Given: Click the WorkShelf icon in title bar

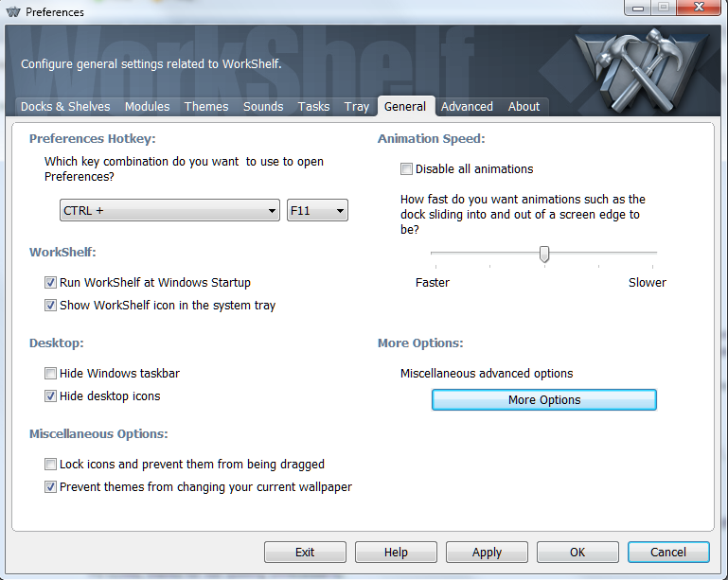Looking at the screenshot, I should pos(13,12).
